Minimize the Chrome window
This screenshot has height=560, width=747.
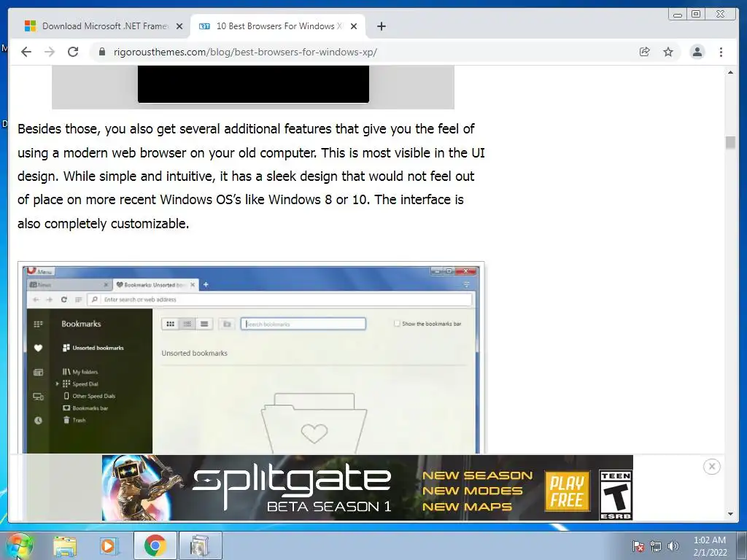(x=678, y=15)
